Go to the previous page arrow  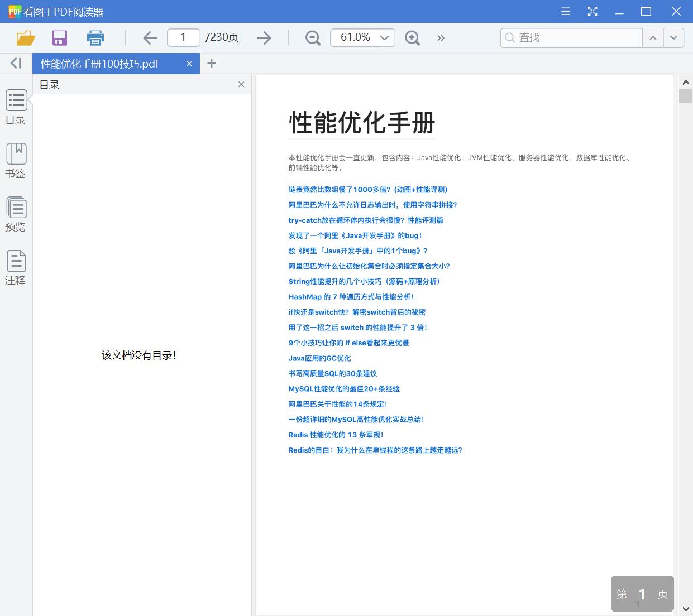(x=150, y=38)
